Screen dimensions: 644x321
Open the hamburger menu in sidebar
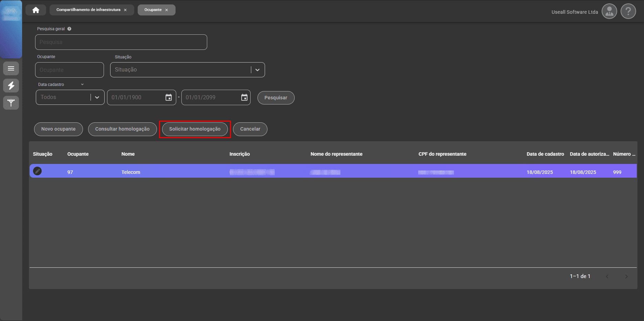(11, 68)
